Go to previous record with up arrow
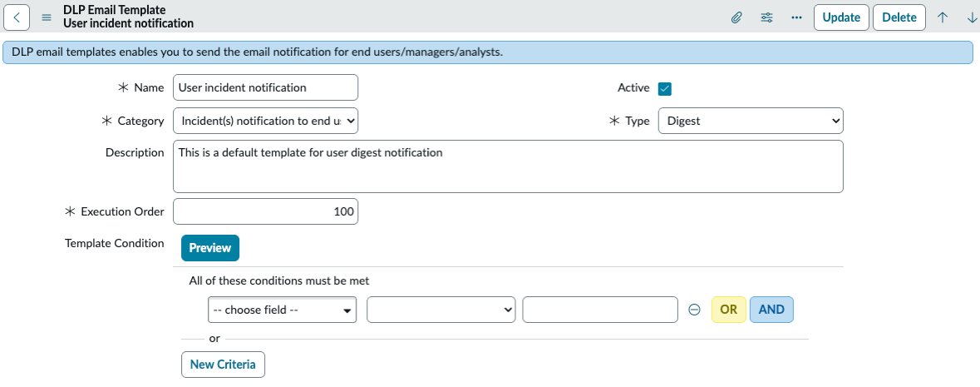This screenshot has height=387, width=980. (x=943, y=17)
